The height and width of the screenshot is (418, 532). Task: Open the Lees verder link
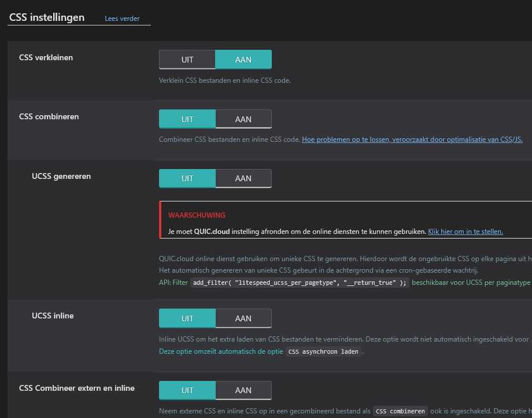pos(122,19)
